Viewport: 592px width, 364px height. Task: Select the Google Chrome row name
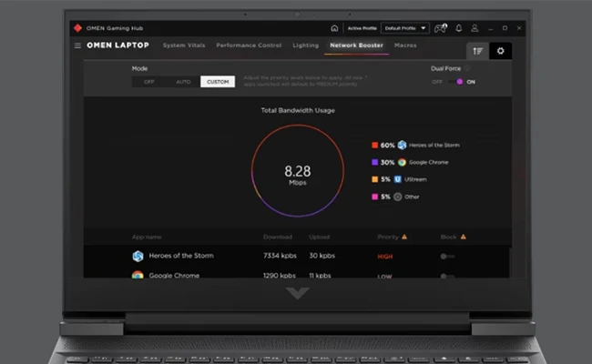point(174,276)
